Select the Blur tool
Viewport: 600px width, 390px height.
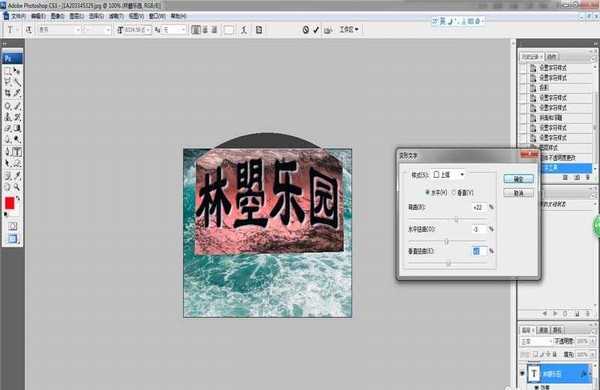pyautogui.click(x=8, y=139)
